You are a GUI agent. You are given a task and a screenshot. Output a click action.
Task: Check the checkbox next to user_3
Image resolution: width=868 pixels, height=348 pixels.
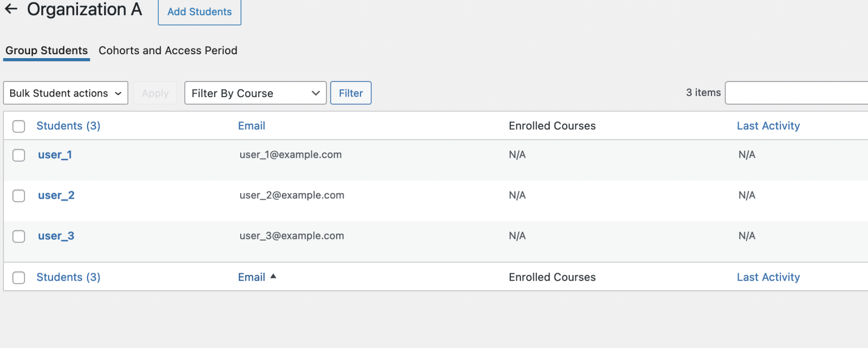click(x=19, y=236)
